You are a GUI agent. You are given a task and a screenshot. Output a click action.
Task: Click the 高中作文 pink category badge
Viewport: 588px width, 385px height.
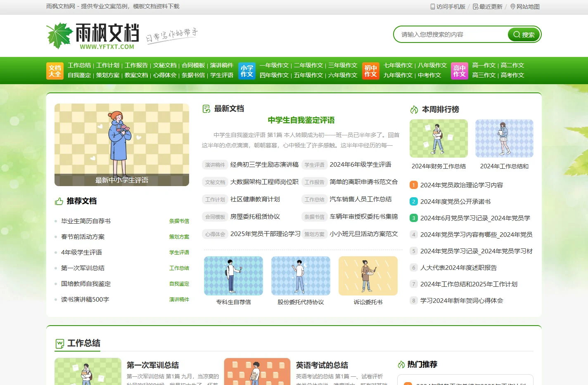click(x=460, y=71)
